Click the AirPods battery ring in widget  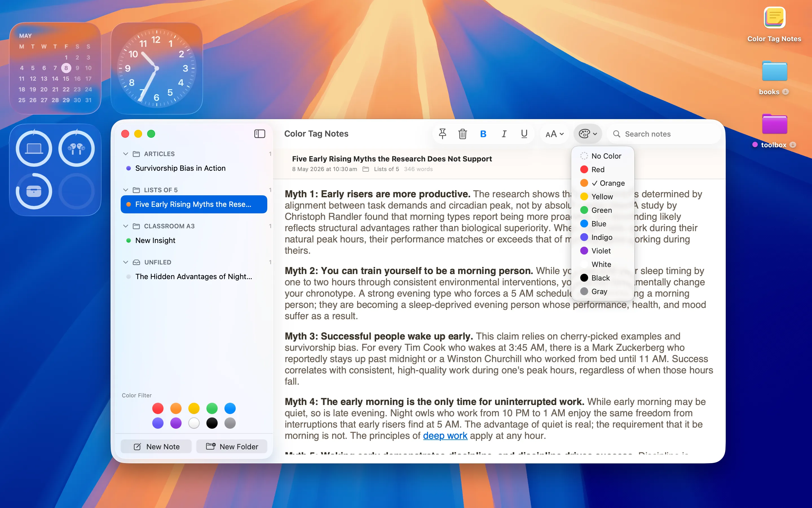pyautogui.click(x=76, y=148)
